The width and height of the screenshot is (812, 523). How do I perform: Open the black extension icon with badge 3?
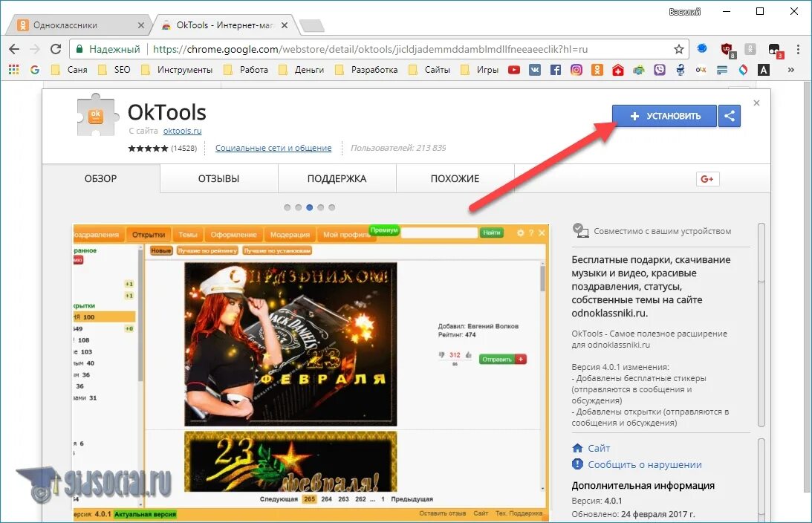(x=775, y=51)
